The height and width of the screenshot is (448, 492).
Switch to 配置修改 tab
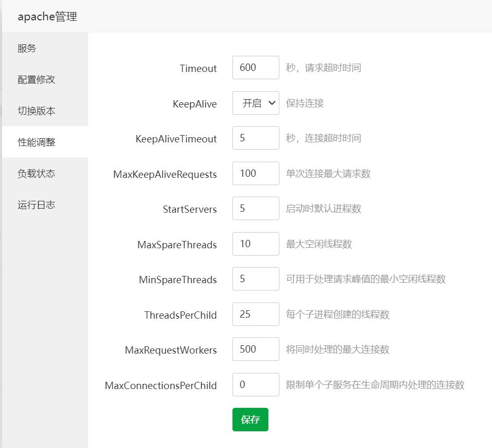45,79
